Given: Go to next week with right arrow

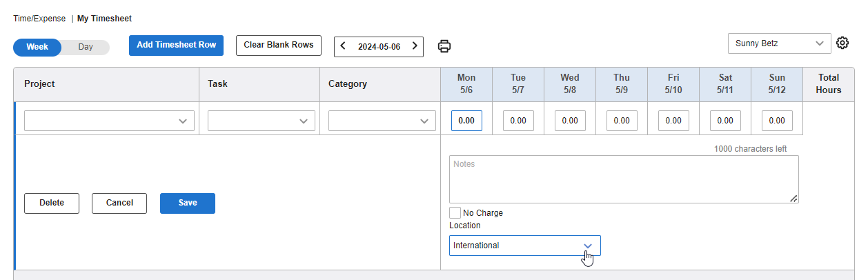Looking at the screenshot, I should (x=415, y=46).
